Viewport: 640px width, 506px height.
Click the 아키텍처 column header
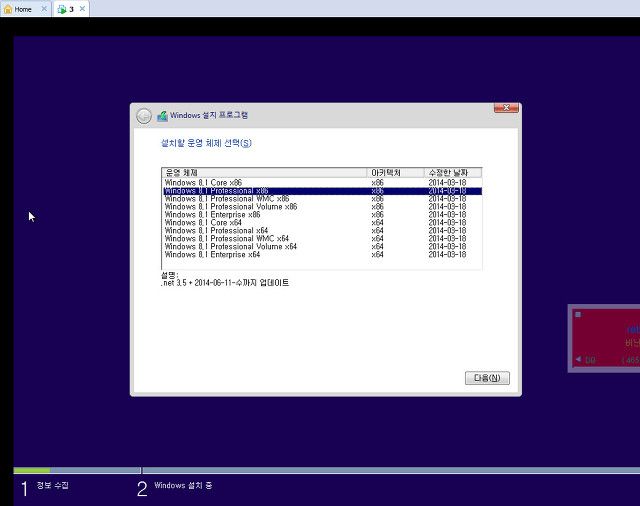(396, 173)
